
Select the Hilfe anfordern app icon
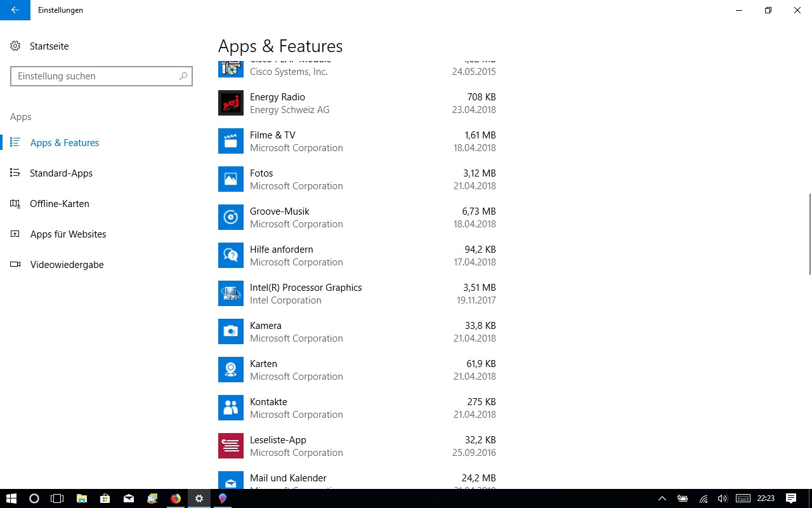231,255
